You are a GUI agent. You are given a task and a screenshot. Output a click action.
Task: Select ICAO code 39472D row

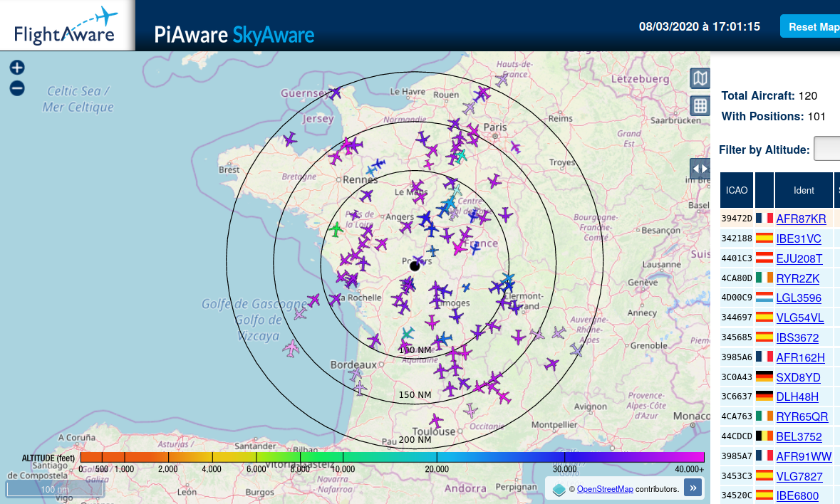pyautogui.click(x=780, y=219)
